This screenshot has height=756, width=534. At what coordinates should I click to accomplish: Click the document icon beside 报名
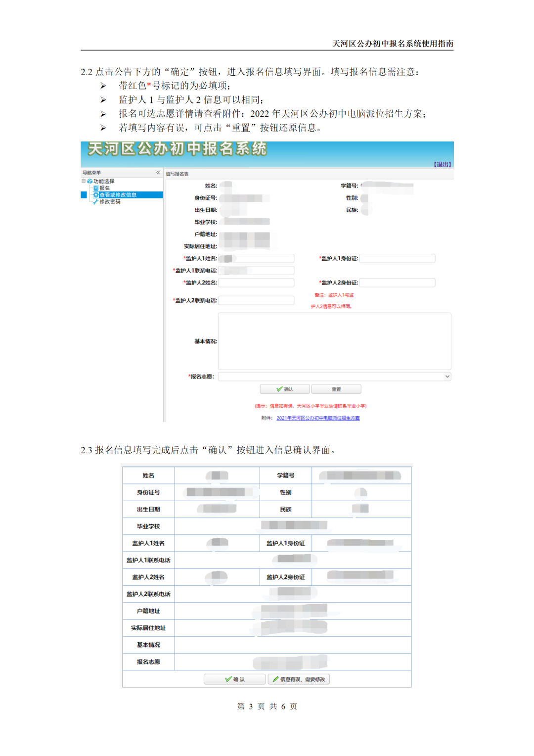point(96,188)
